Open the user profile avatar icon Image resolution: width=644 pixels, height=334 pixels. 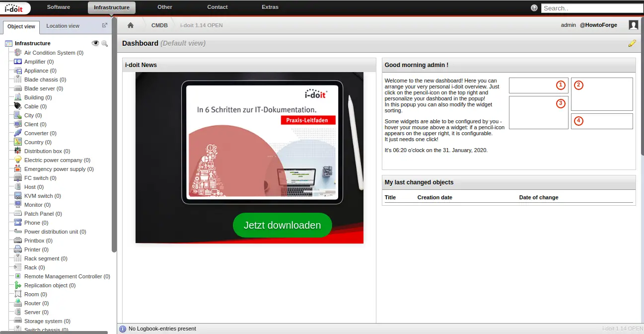coord(633,25)
